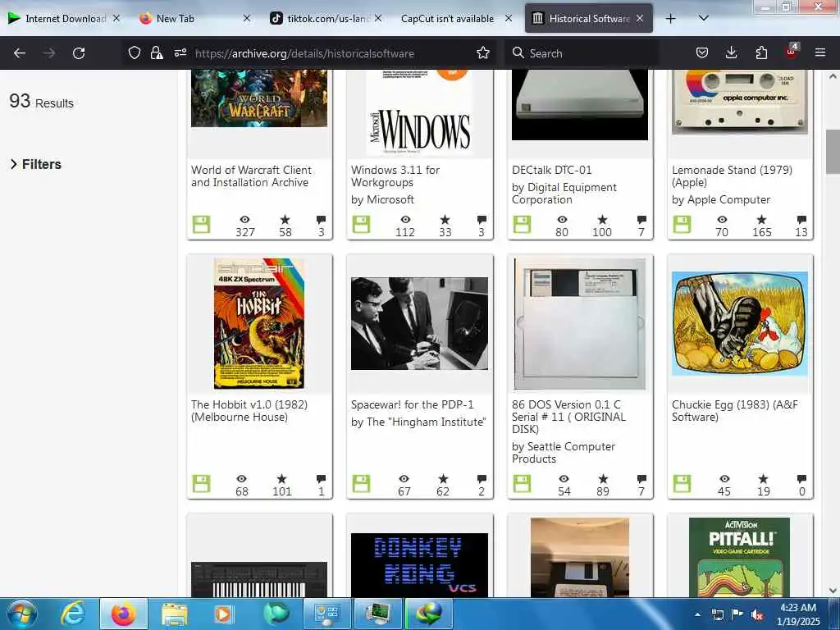Click software floppy icon on Chuckie Egg card
Screen dimensions: 840x630
(x=682, y=484)
